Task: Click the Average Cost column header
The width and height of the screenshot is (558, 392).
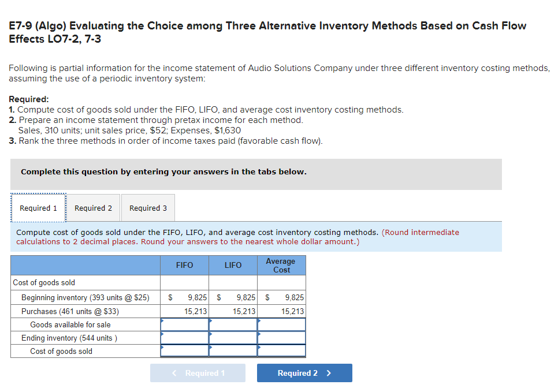Action: [281, 265]
